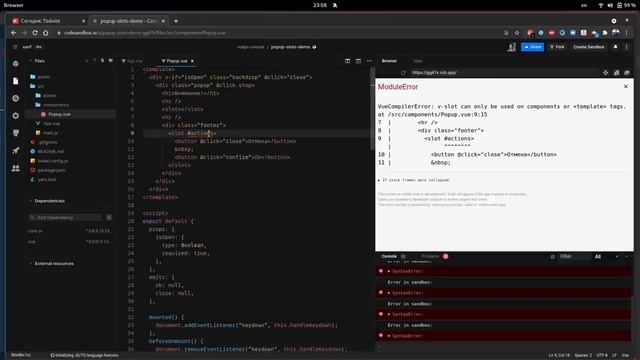Viewport: 640px width, 360px height.
Task: Open the Explorer file icon in sidebar
Action: pos(16,81)
